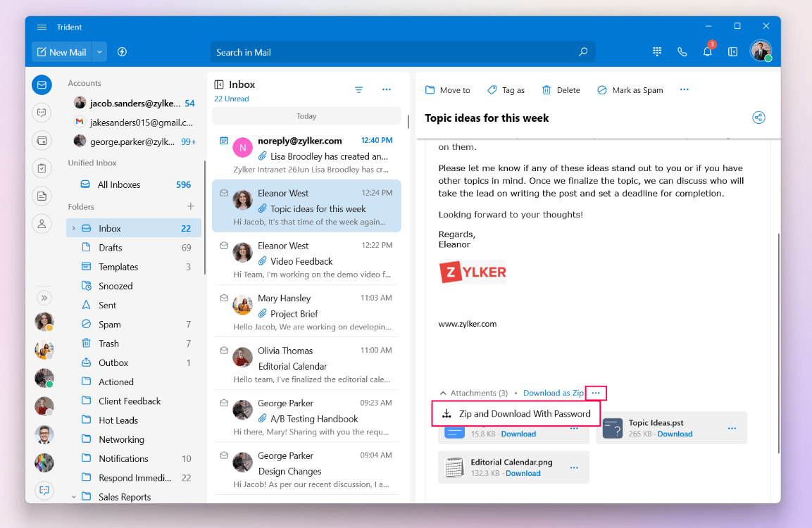Viewport: 812px width, 528px height.
Task: Open the profile avatar in title bar
Action: [x=761, y=51]
